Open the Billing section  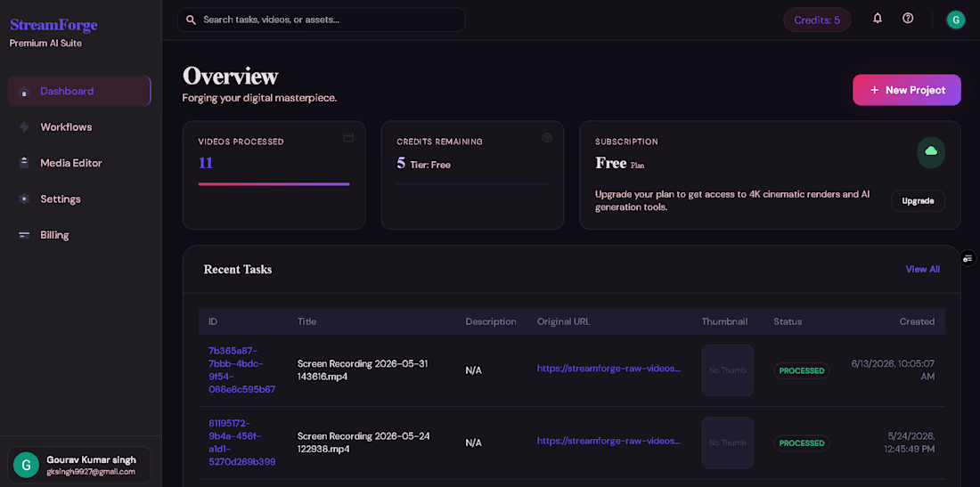[79, 235]
